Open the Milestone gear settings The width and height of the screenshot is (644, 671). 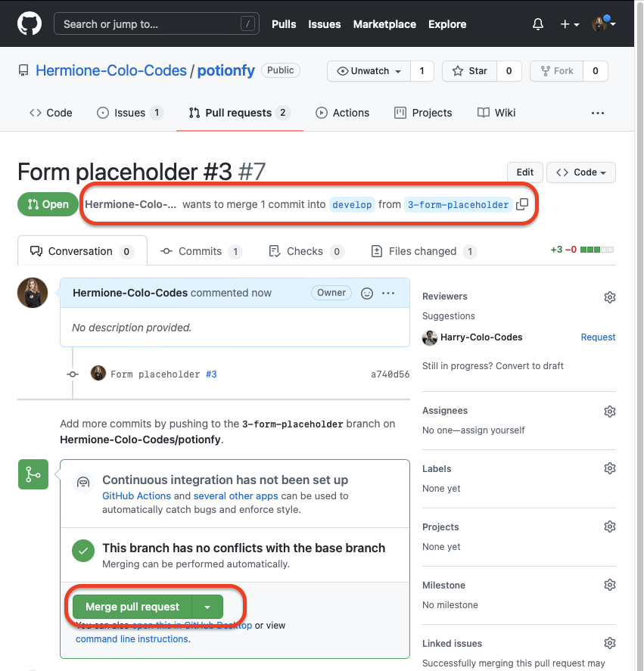pos(609,585)
